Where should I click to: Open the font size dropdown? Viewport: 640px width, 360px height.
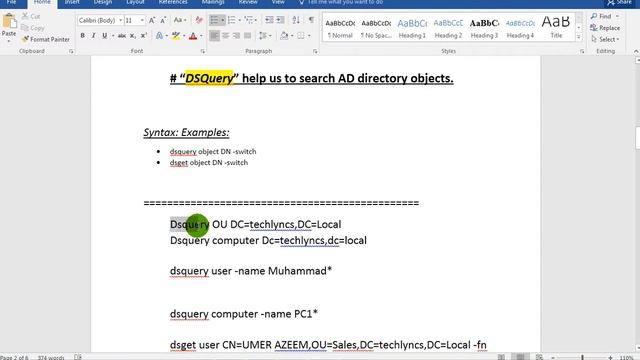tap(142, 20)
